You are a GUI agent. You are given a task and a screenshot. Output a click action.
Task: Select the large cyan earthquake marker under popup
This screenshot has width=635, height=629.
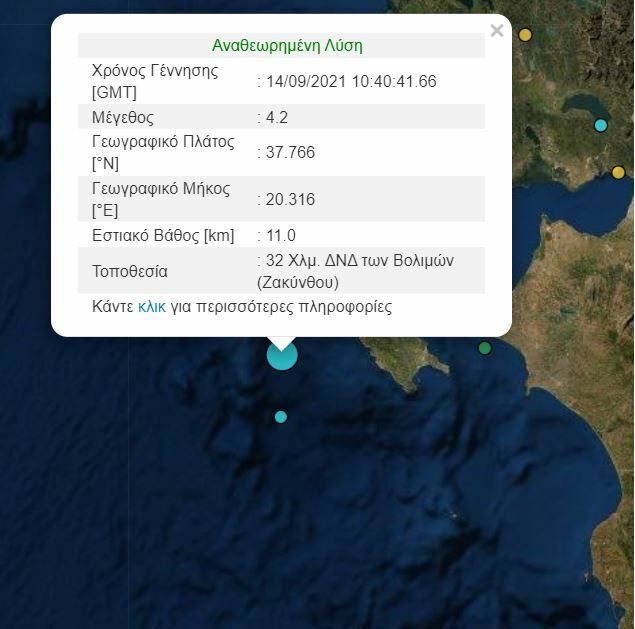(x=282, y=355)
